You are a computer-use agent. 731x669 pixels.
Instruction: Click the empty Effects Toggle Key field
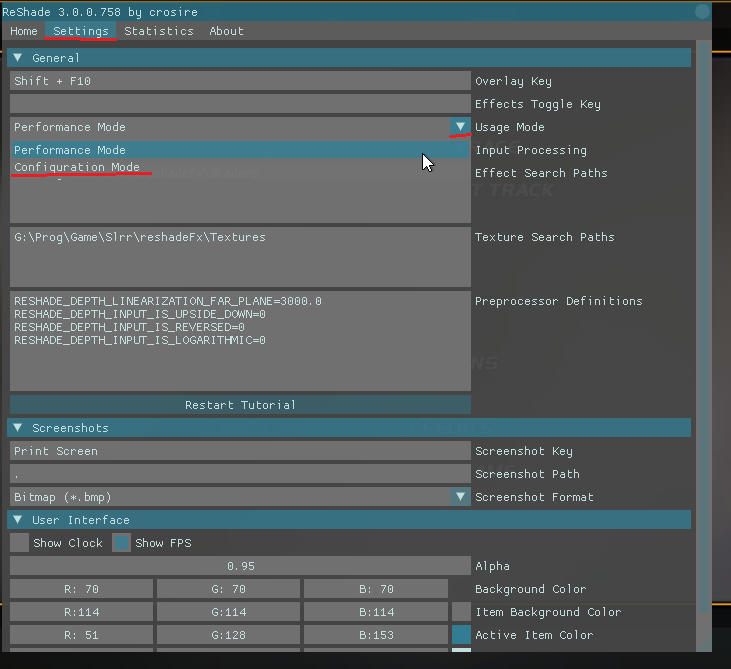tap(240, 104)
